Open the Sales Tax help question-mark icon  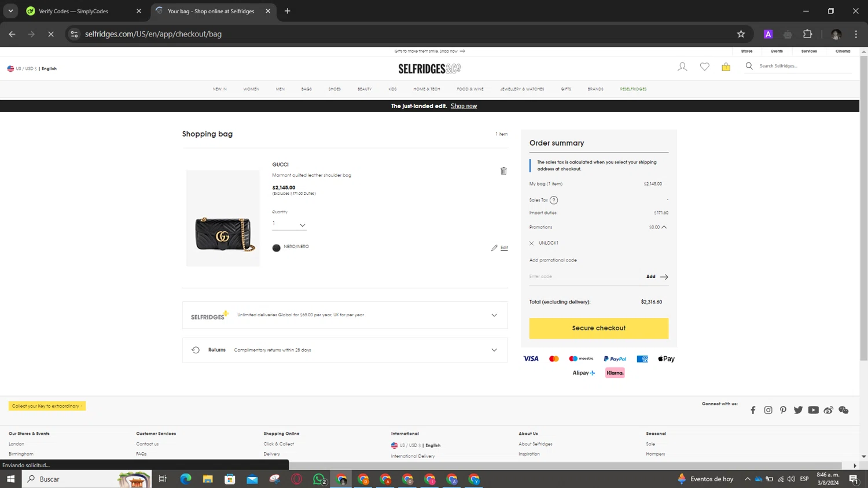point(554,200)
